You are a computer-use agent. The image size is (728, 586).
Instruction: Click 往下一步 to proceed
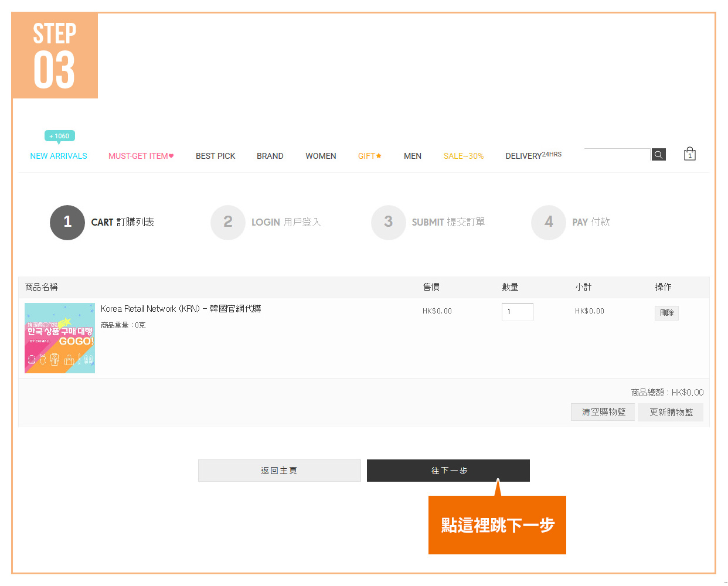point(448,471)
